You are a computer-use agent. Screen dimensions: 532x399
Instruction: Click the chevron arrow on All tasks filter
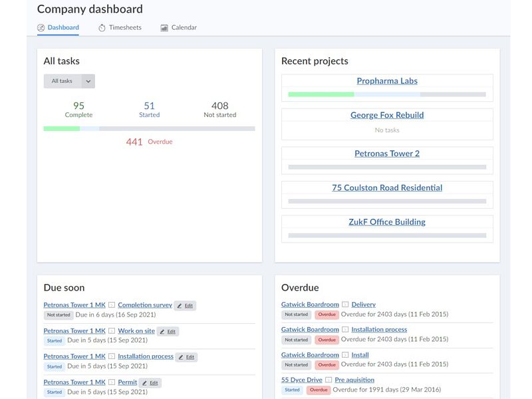click(x=88, y=81)
